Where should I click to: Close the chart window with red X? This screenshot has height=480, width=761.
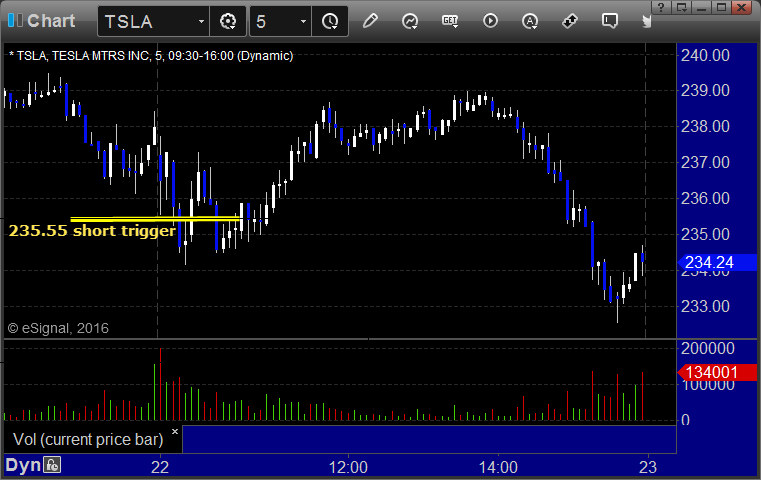[742, 7]
